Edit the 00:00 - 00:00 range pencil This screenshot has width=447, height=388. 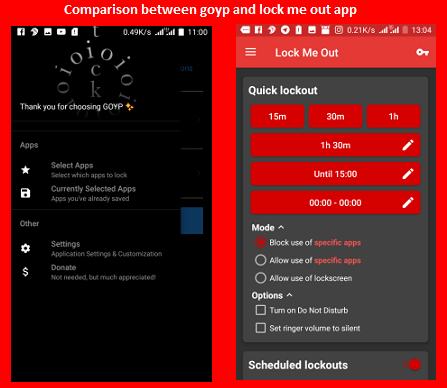(408, 202)
